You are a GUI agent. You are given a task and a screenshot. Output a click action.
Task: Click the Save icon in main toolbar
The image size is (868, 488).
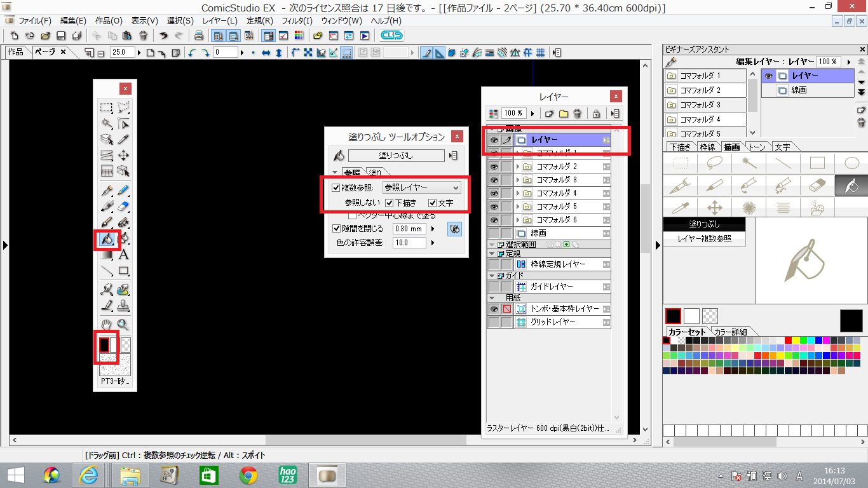pos(62,36)
